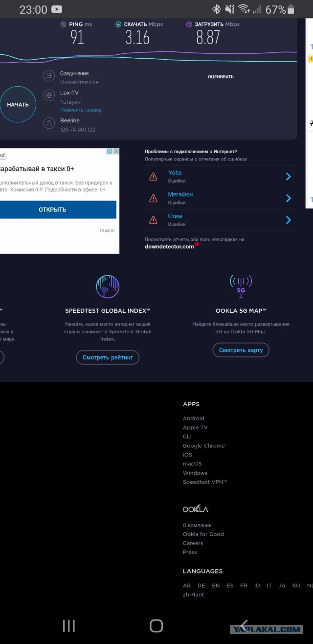313x644 pixels.
Task: Tap the Wi-Fi status bar icon
Action: 243,9
